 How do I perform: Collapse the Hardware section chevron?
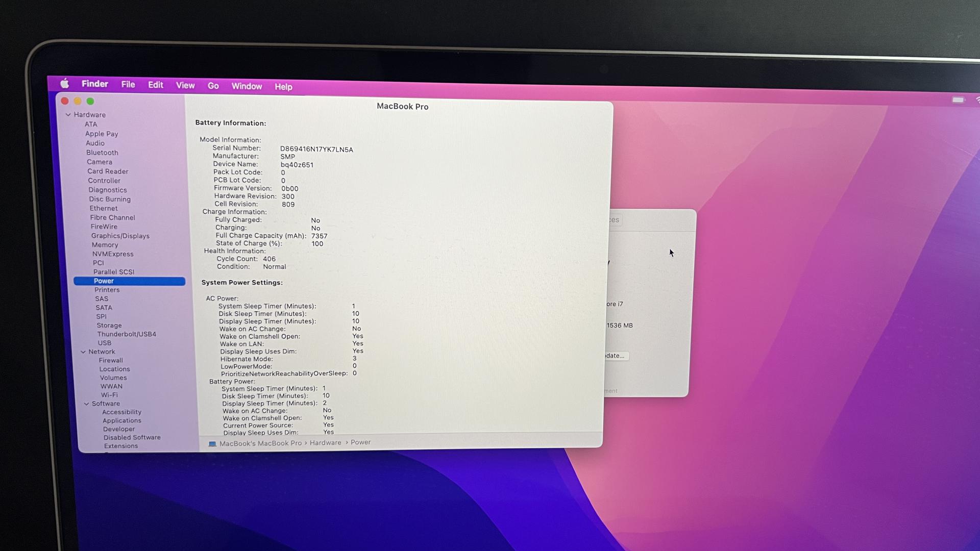[x=68, y=115]
